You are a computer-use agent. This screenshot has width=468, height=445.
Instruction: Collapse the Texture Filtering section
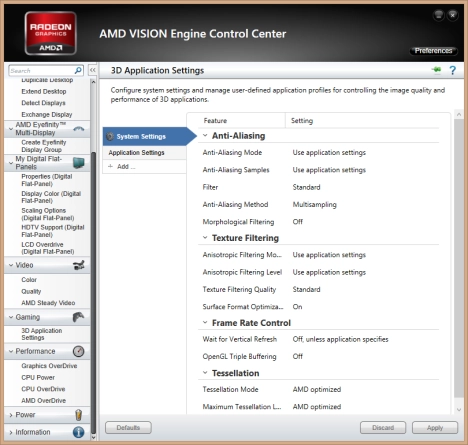(205, 237)
